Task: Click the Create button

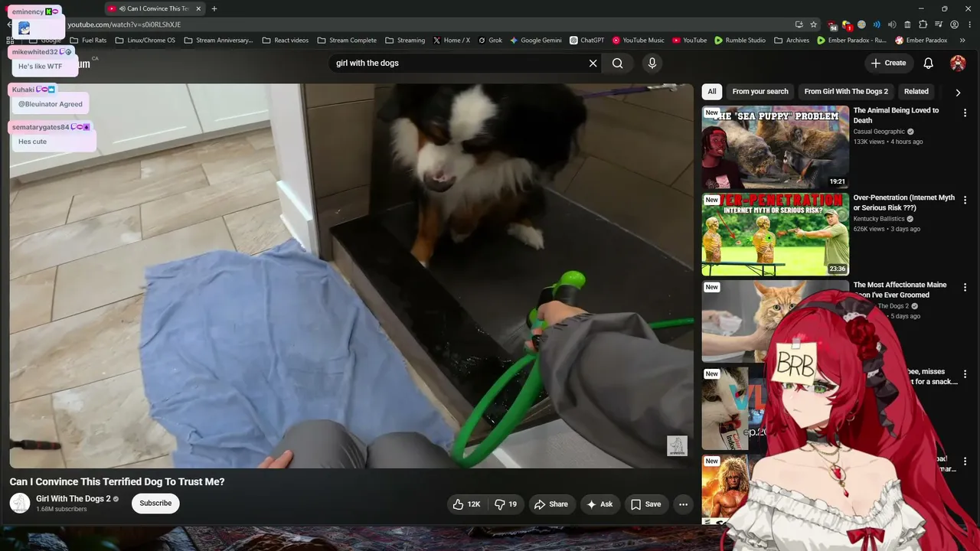Action: point(888,64)
